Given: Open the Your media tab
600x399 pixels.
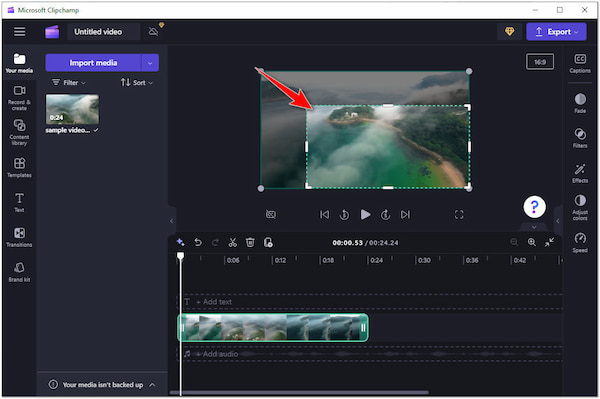Looking at the screenshot, I should point(19,63).
